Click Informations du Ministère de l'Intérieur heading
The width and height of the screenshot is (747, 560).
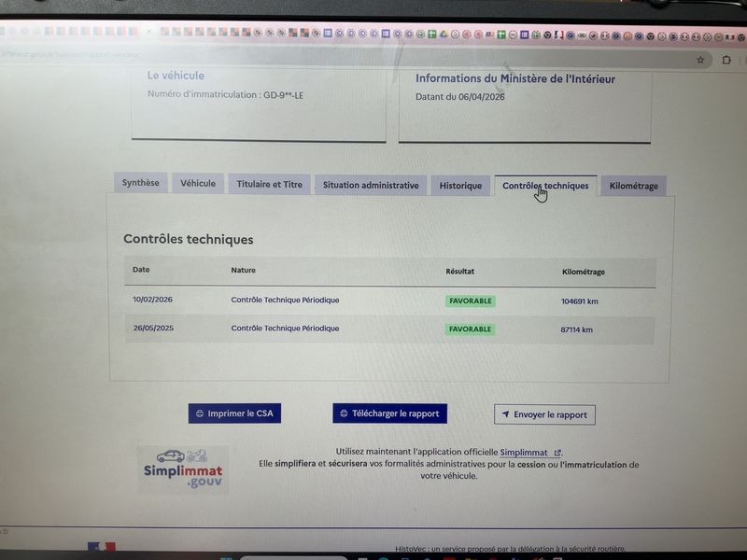[515, 78]
